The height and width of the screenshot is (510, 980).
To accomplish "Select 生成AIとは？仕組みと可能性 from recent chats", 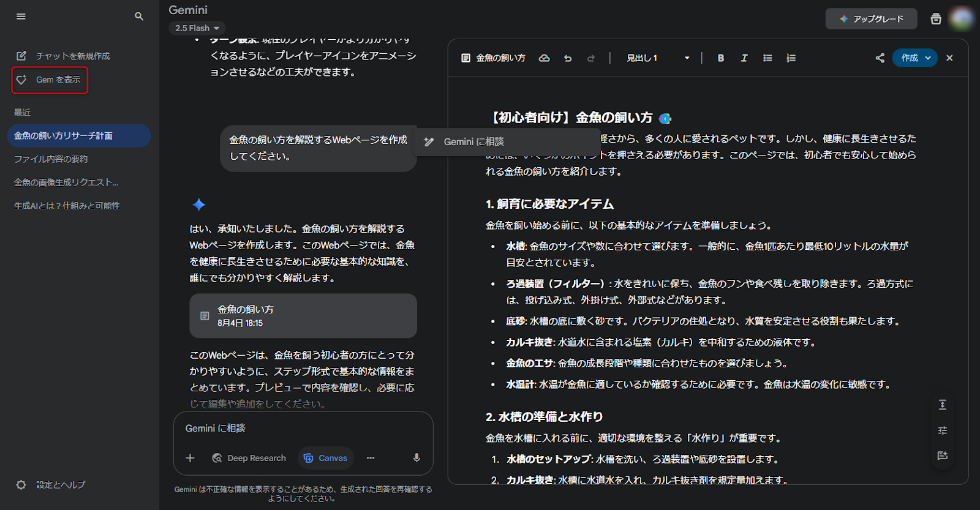I will pyautogui.click(x=67, y=206).
